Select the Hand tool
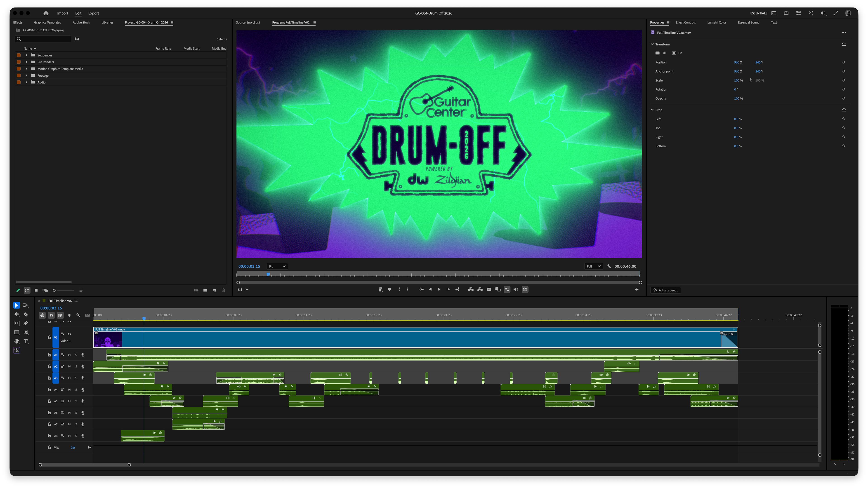 pos(17,342)
